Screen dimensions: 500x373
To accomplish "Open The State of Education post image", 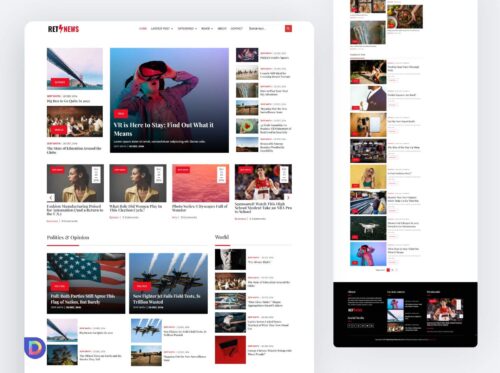I will tap(75, 121).
